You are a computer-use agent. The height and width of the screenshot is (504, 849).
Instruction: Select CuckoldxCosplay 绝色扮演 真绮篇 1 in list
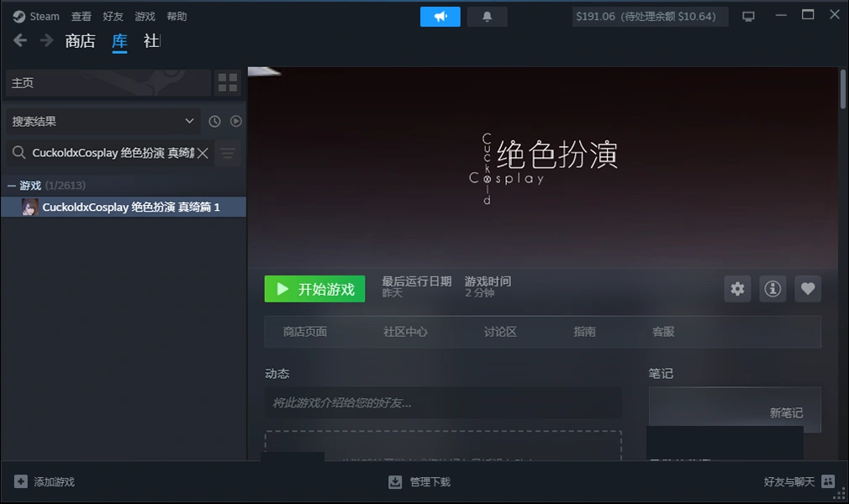point(124,207)
